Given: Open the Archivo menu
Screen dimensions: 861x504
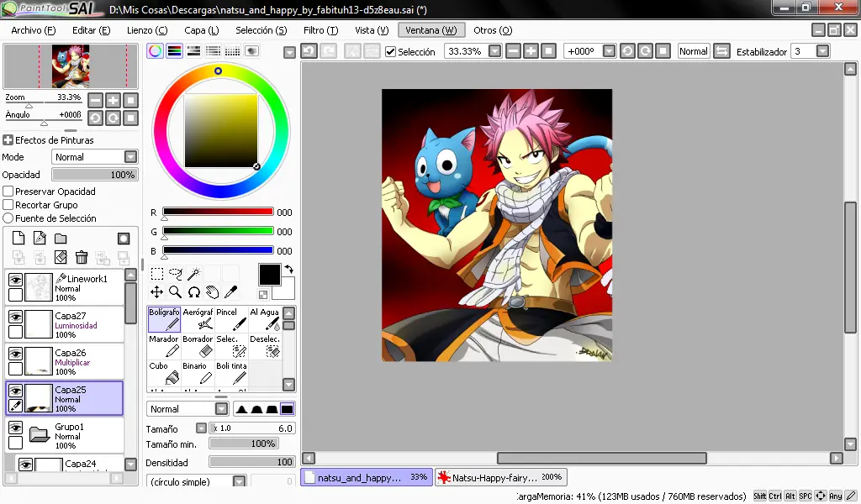Looking at the screenshot, I should (34, 30).
